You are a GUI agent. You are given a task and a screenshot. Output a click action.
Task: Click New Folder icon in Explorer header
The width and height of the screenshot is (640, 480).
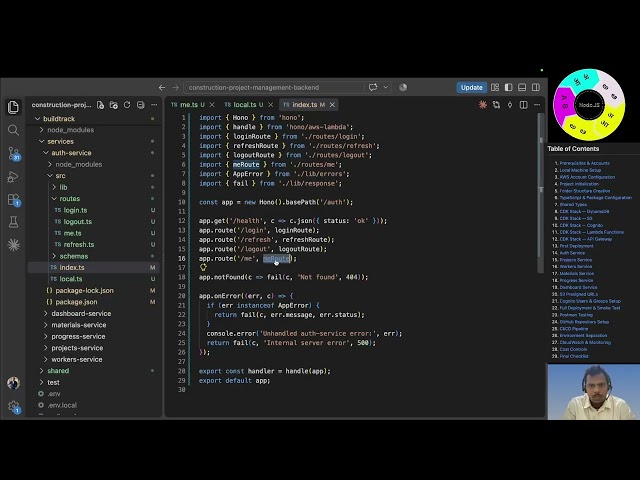click(x=114, y=105)
